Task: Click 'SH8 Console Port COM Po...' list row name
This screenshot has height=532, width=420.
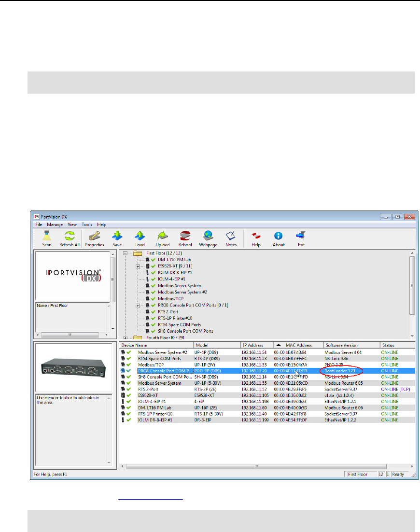Action: pos(165,377)
